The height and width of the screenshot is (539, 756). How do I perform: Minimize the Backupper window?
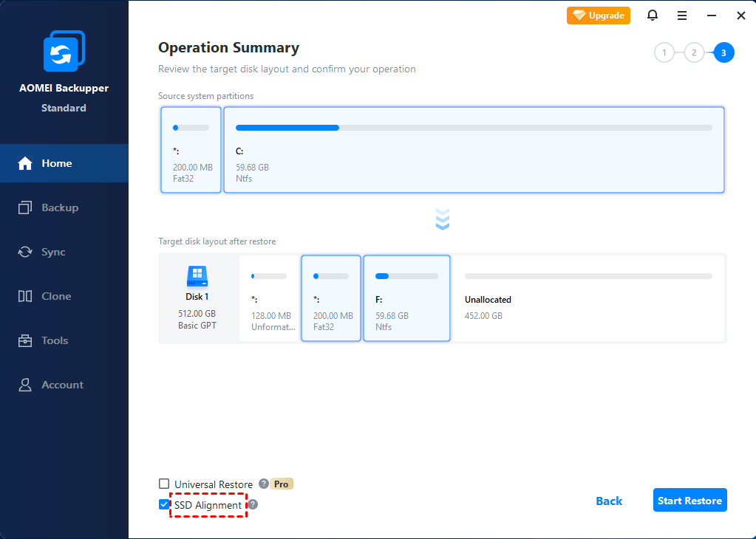[x=712, y=16]
